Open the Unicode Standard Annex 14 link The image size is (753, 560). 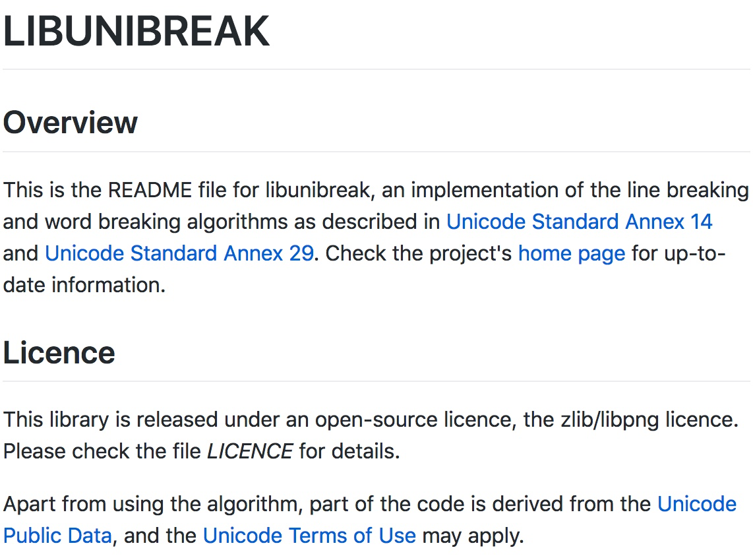point(579,222)
